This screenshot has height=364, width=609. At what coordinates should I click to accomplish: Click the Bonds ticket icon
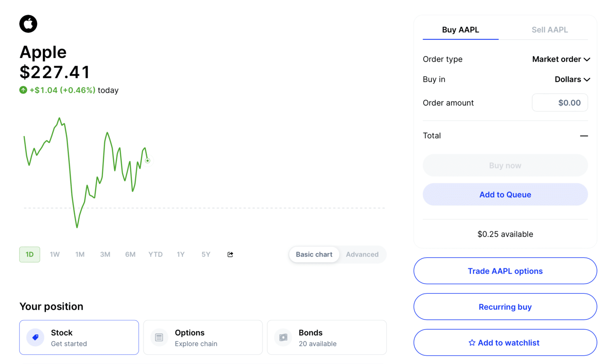click(x=283, y=337)
